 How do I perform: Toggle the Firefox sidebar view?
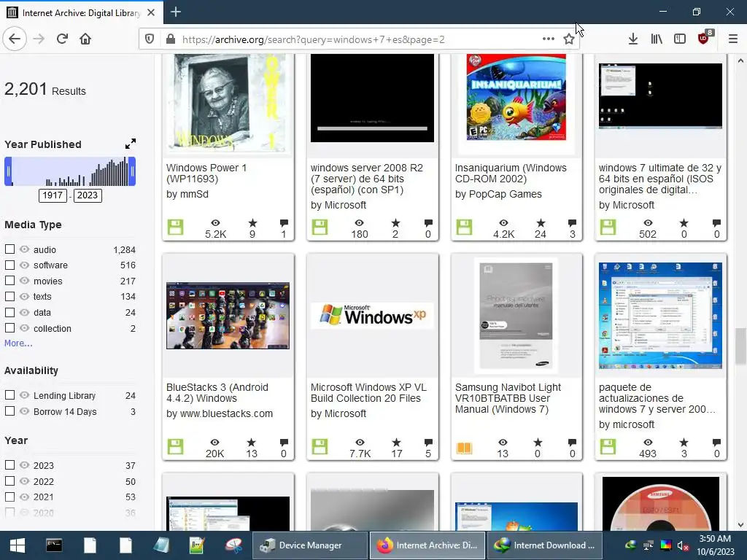[680, 39]
